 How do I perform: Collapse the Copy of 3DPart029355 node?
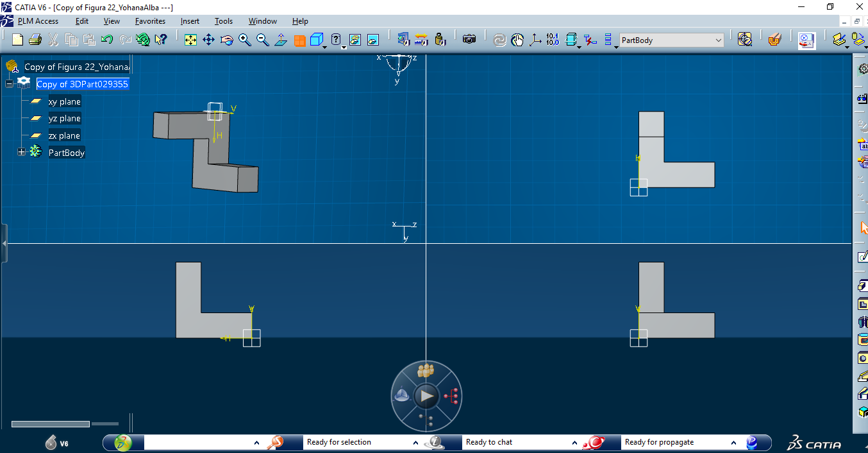point(10,84)
